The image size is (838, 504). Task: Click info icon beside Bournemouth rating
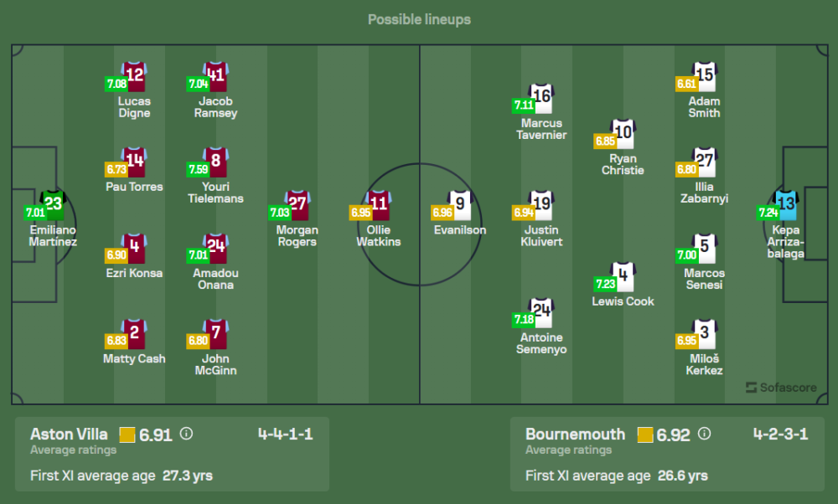click(704, 434)
